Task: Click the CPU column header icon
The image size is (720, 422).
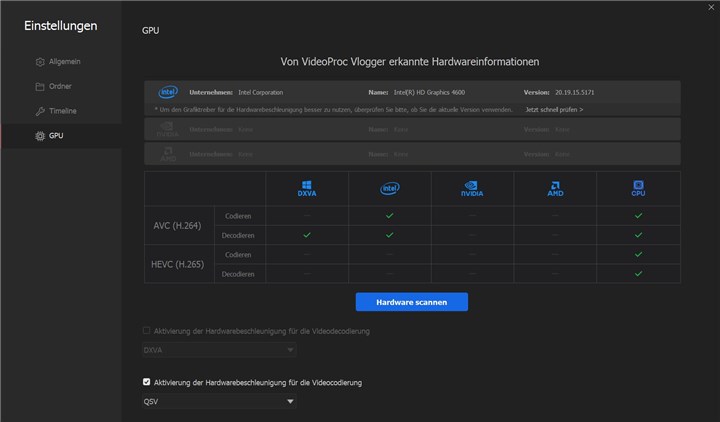Action: tap(638, 188)
